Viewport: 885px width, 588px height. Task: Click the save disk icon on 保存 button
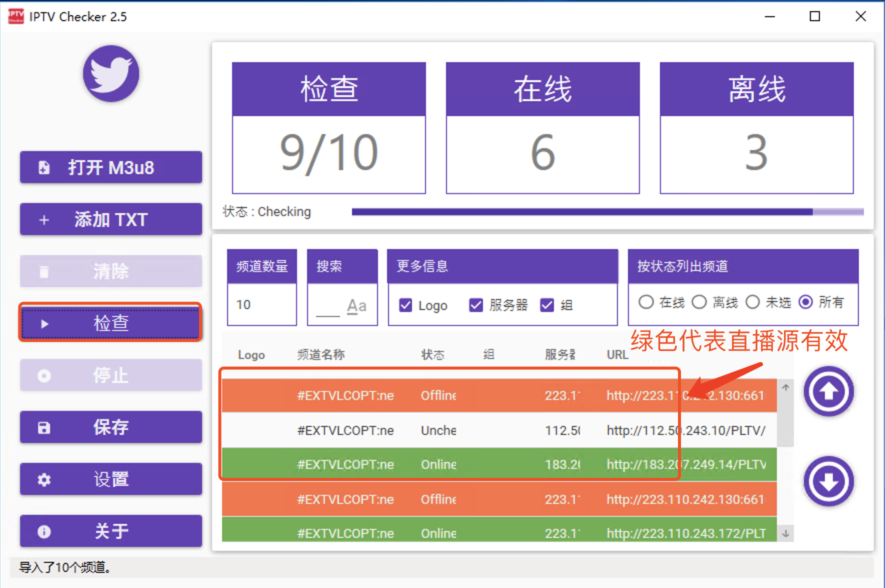point(44,427)
